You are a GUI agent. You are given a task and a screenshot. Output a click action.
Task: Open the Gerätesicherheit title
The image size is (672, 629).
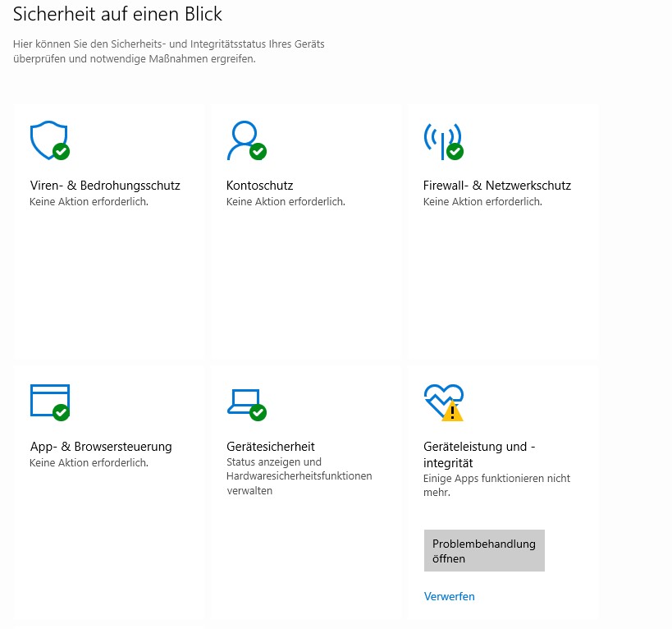pyautogui.click(x=271, y=447)
